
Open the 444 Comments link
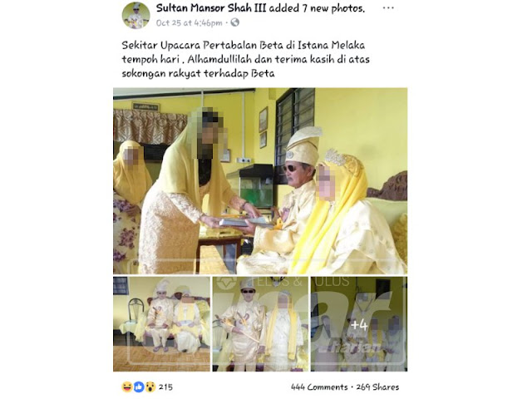coord(319,387)
